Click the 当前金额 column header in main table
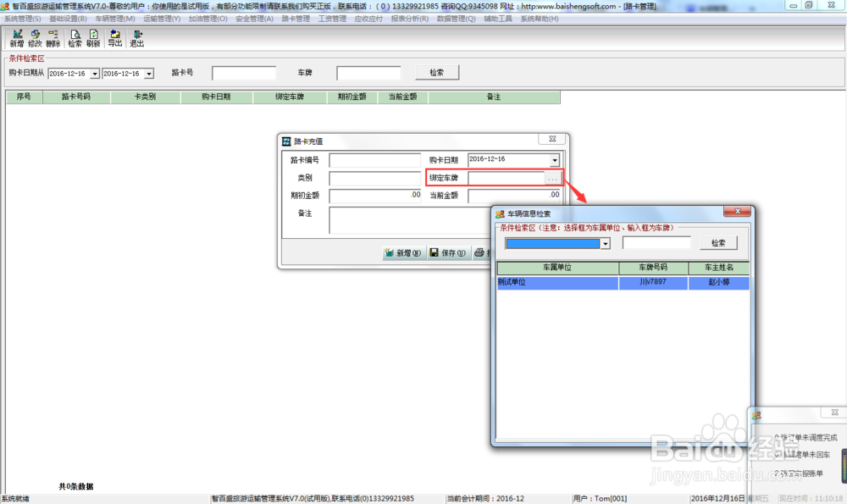 [402, 97]
